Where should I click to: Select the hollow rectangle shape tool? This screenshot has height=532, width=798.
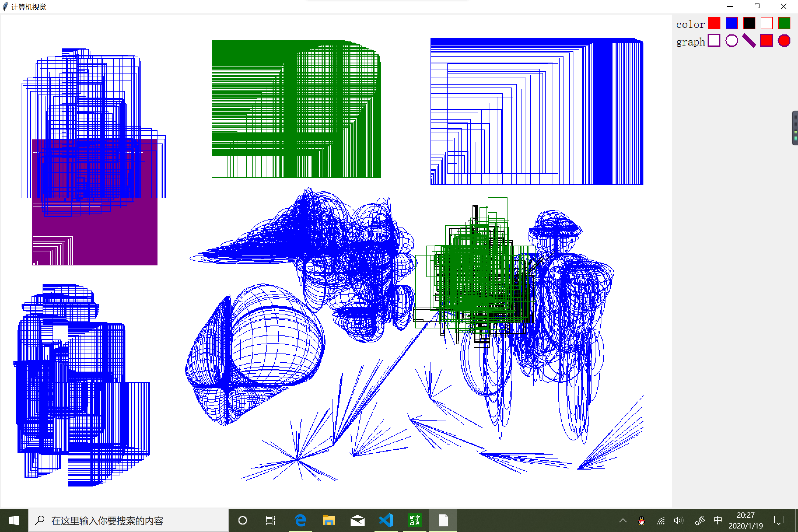(714, 40)
